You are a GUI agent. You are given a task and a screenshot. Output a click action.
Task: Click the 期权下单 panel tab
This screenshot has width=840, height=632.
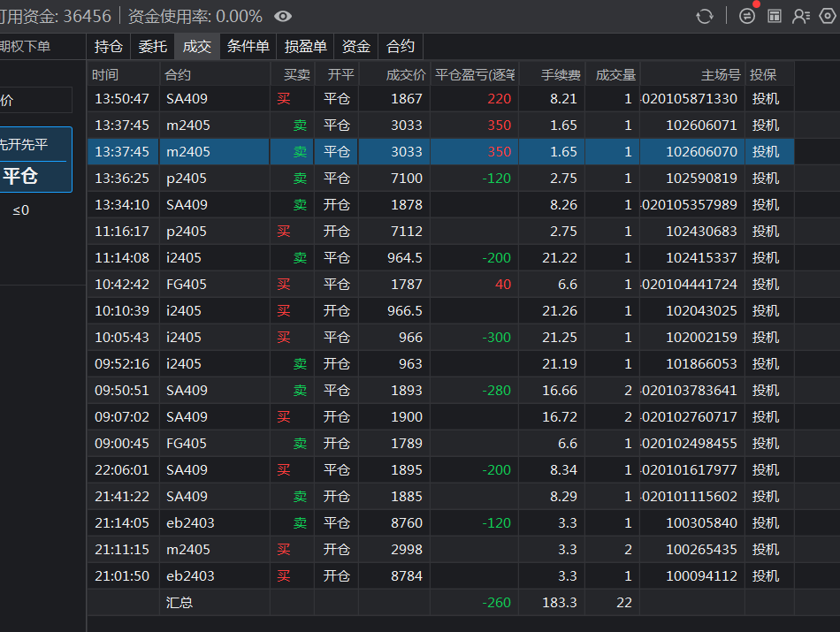[27, 47]
